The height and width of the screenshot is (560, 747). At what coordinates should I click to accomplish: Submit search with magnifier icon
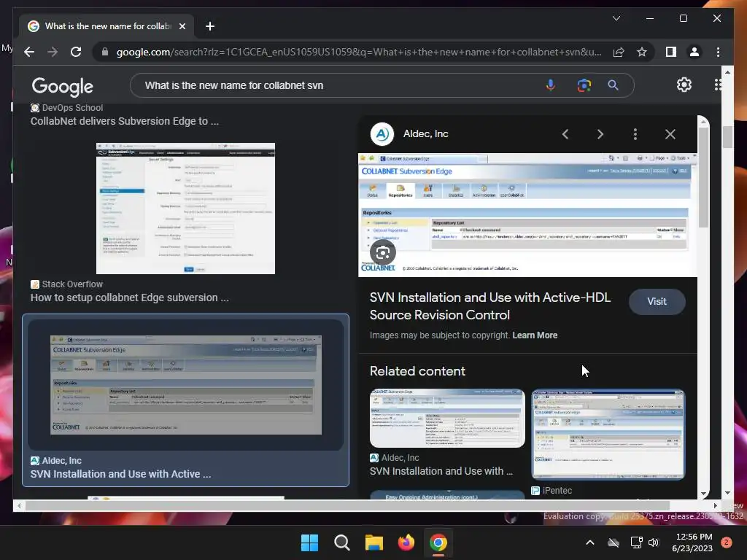(613, 85)
